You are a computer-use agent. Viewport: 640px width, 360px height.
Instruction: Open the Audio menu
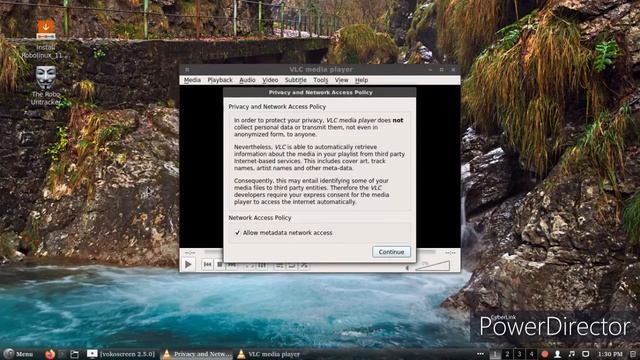pos(247,80)
